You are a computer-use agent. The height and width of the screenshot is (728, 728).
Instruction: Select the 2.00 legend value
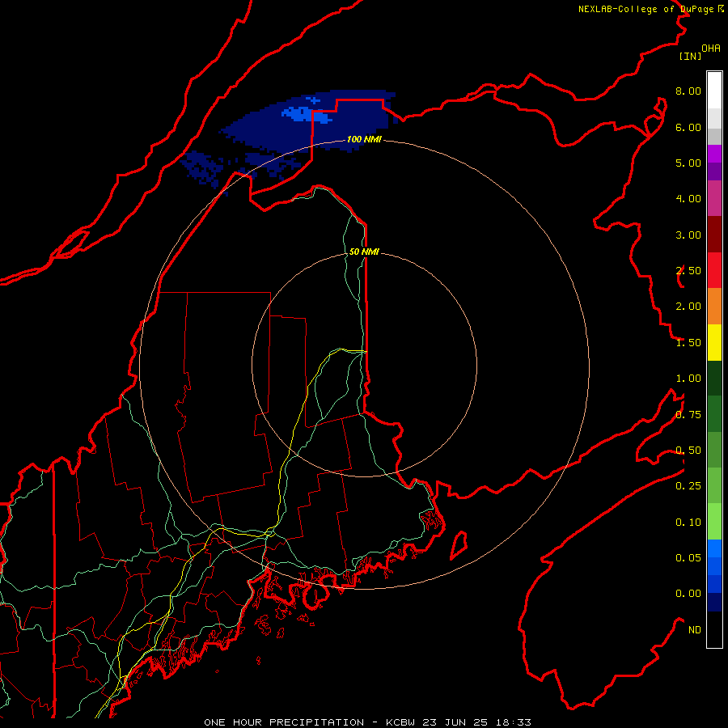click(688, 307)
